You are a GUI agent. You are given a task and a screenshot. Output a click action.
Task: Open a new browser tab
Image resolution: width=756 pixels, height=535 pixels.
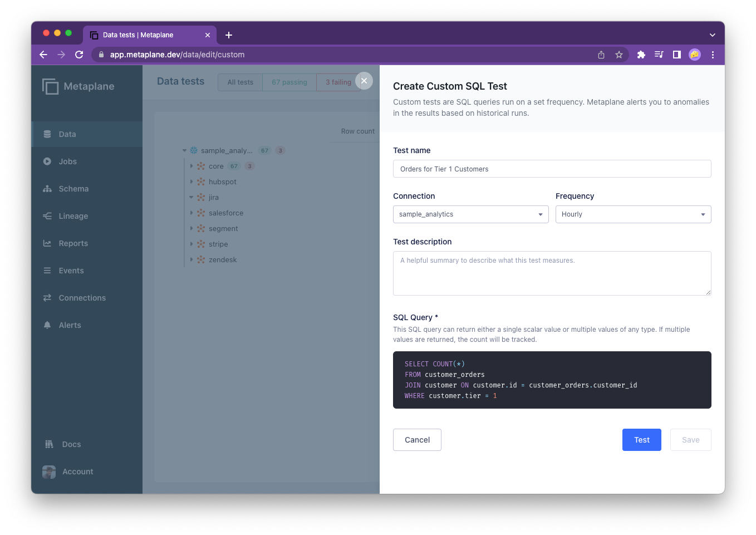tap(229, 35)
